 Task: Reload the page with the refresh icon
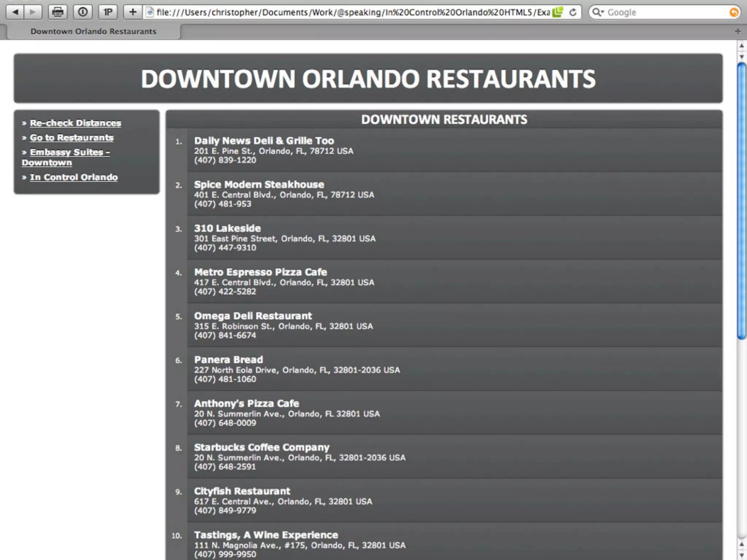click(573, 12)
